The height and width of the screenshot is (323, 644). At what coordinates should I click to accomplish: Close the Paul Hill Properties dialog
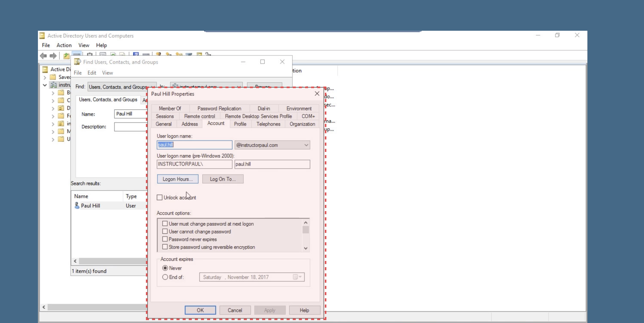tap(317, 94)
